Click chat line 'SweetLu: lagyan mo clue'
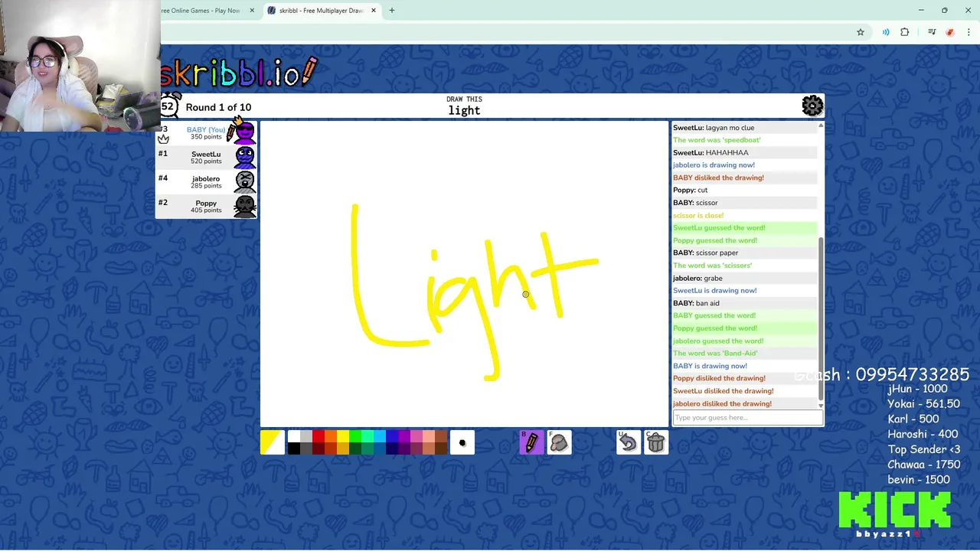This screenshot has width=980, height=551. 744,128
